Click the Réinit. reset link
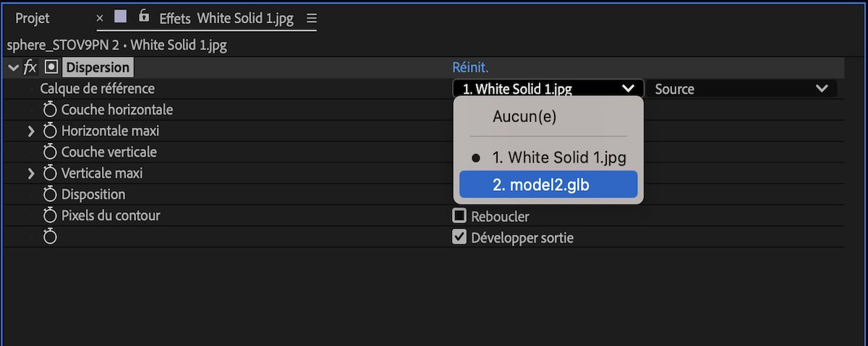Viewport: 868px width, 346px height. click(470, 67)
